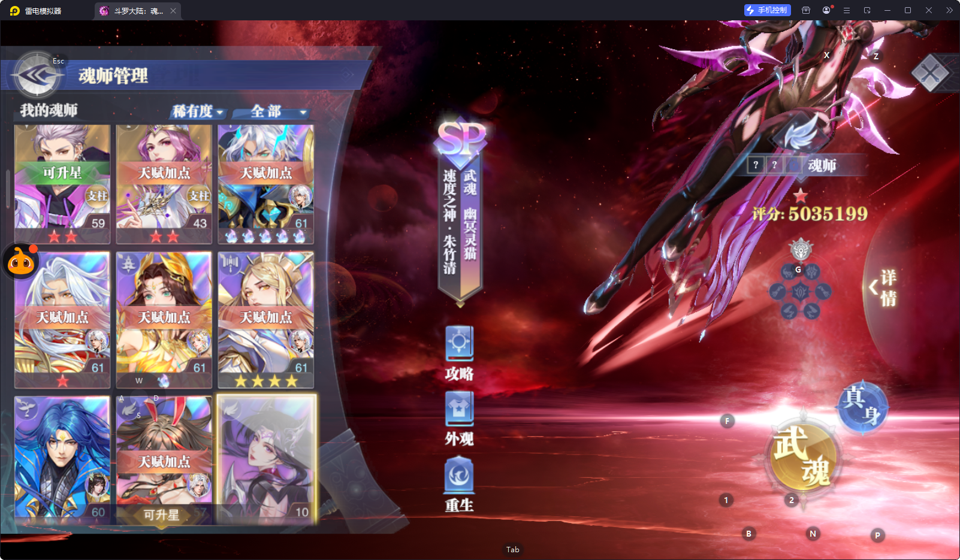Select the level 59 soul master card
960x560 pixels.
[x=62, y=184]
